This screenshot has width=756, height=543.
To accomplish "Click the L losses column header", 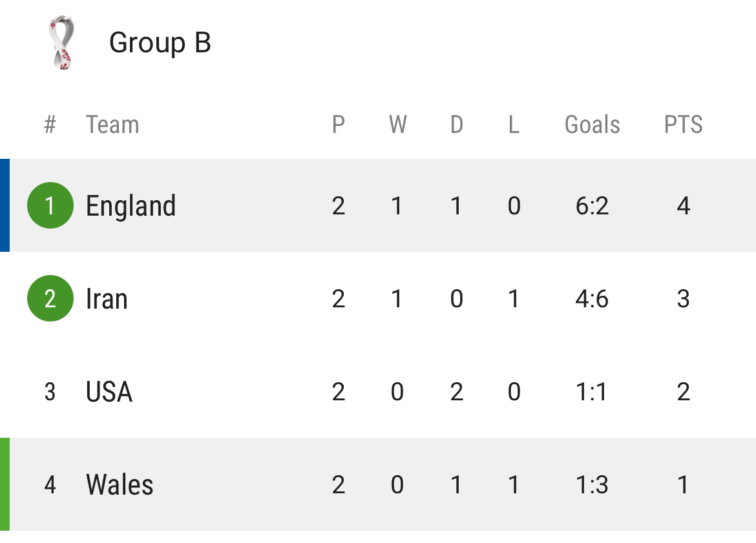I will 514,125.
